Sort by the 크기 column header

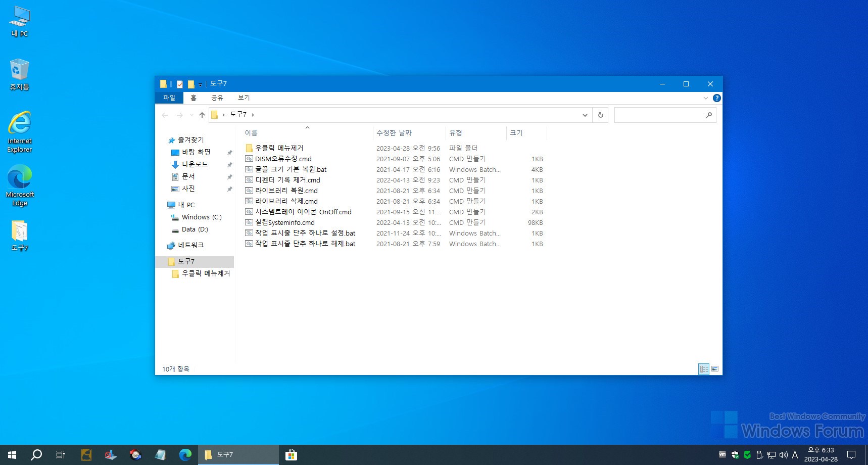[526, 133]
